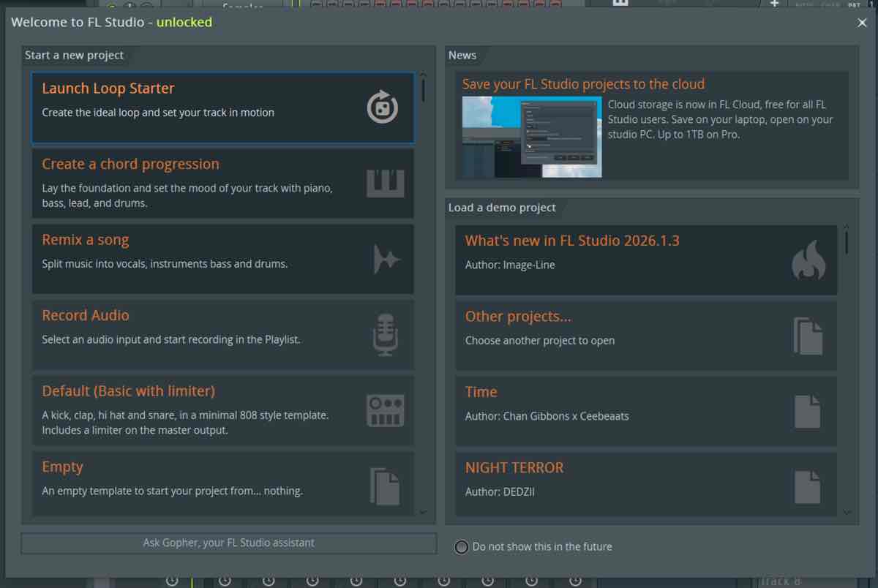Load the Time demo project
The image size is (878, 588).
(x=646, y=412)
